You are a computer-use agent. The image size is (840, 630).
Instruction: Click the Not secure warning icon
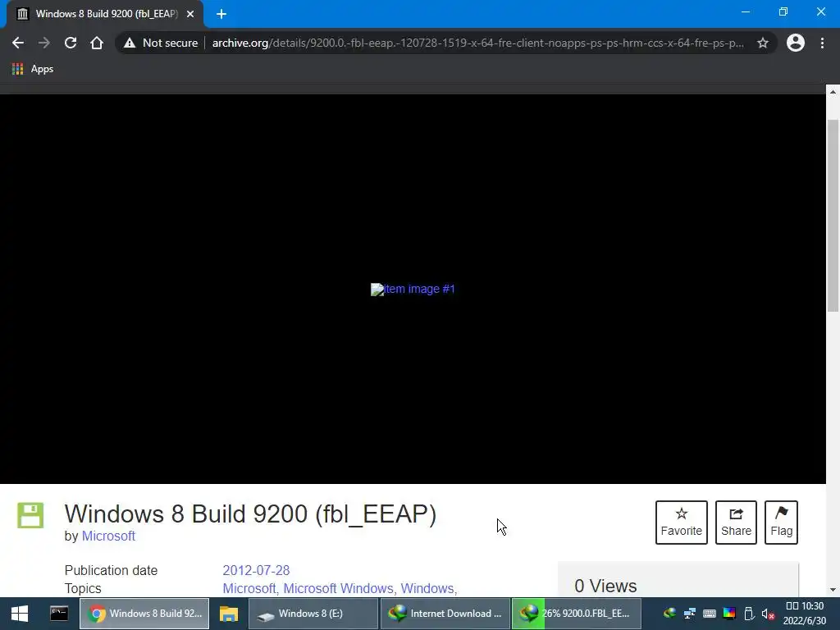130,43
